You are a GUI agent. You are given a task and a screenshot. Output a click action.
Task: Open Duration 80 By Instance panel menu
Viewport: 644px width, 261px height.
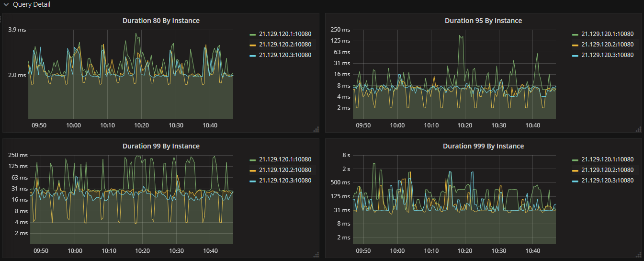pyautogui.click(x=161, y=21)
